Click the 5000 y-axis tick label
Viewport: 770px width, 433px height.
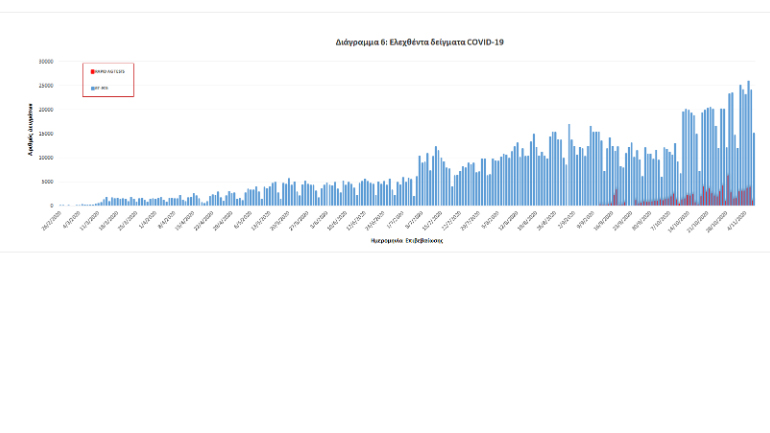click(47, 181)
